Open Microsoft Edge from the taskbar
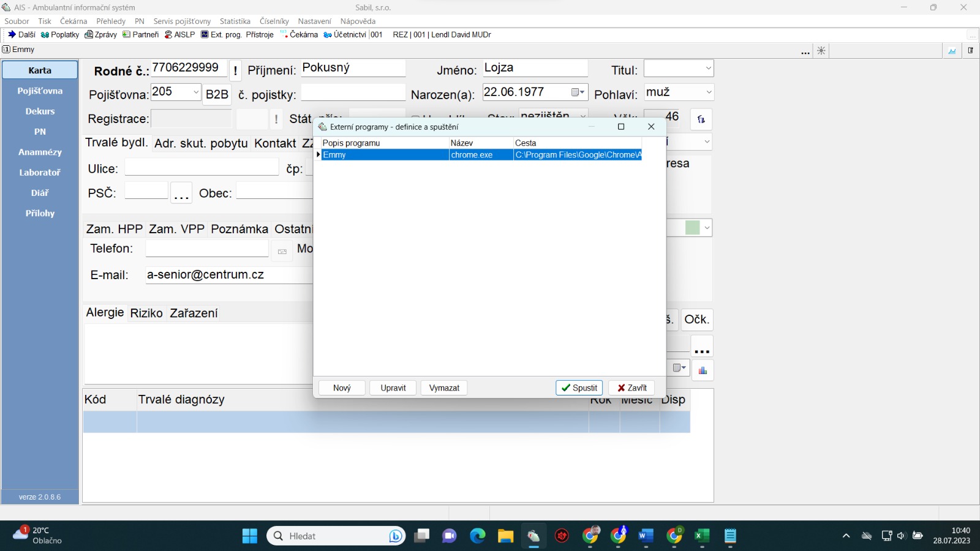Image resolution: width=980 pixels, height=551 pixels. pos(477,536)
